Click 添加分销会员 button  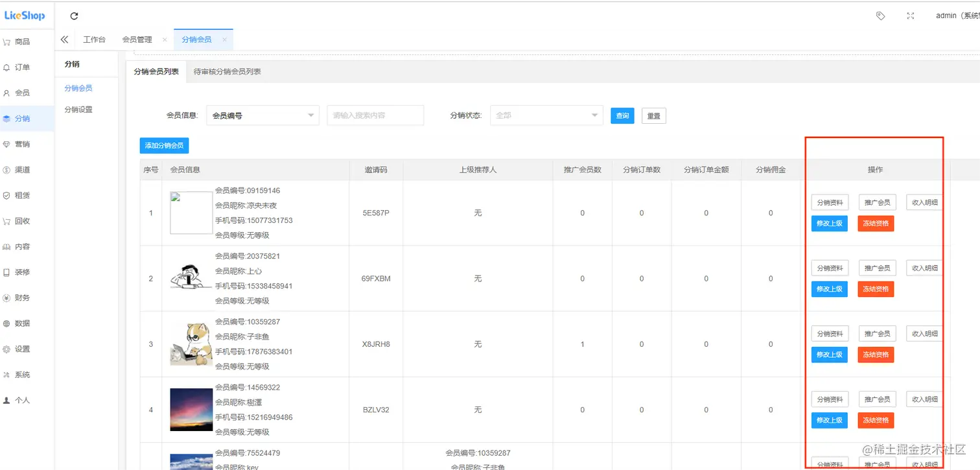pos(164,145)
